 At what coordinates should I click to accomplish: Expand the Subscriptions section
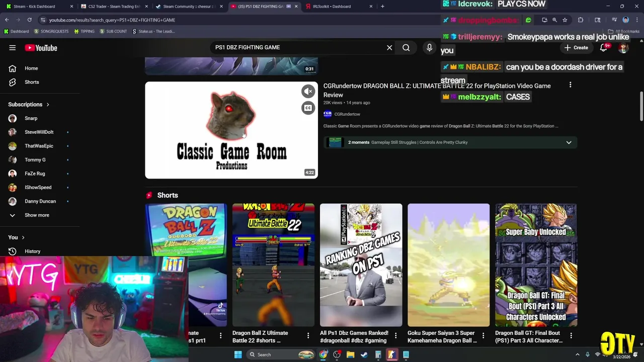point(29,105)
